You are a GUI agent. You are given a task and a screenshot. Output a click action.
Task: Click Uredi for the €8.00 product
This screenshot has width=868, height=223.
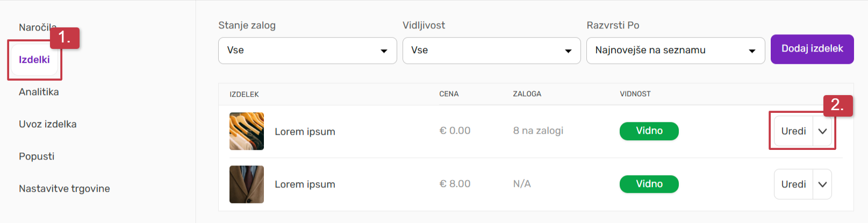click(793, 184)
